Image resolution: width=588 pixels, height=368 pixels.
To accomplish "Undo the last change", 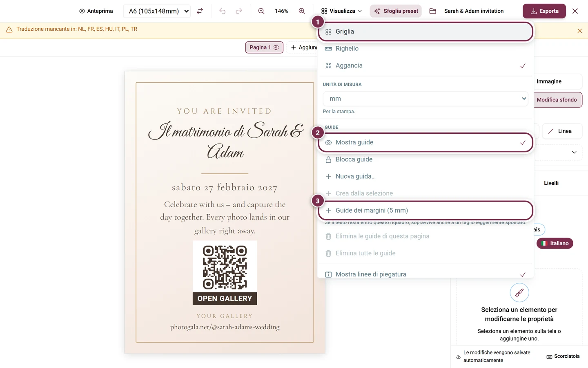I will pos(222,11).
